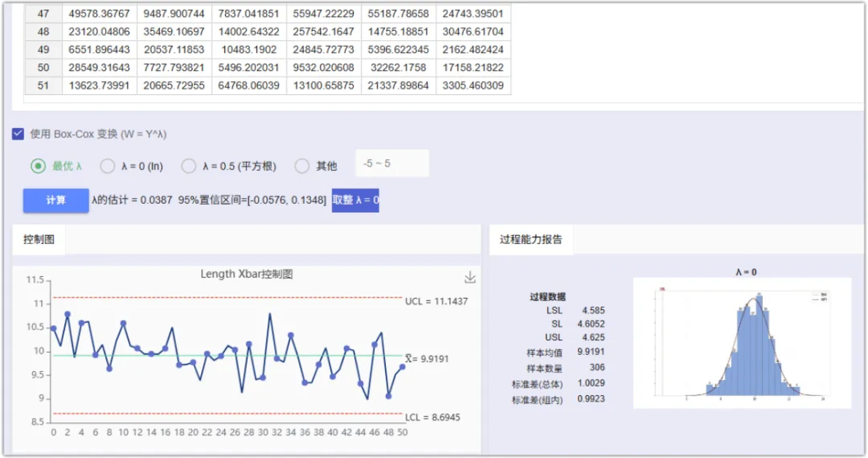Click the USL value 4.625
The image size is (868, 458).
pyautogui.click(x=593, y=337)
